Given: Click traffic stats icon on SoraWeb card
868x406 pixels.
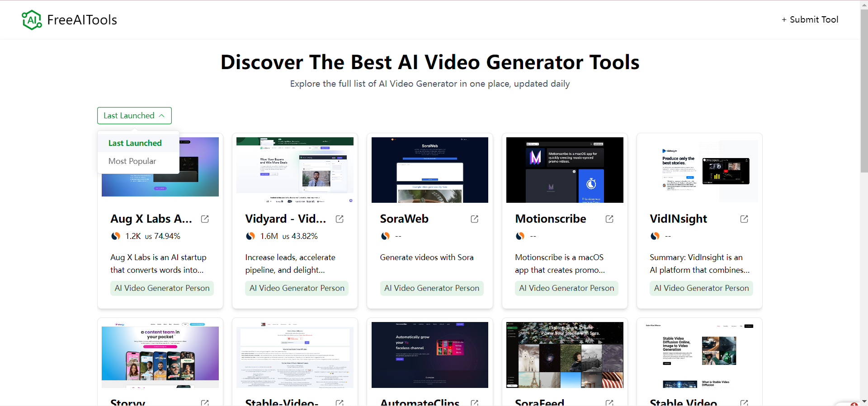Looking at the screenshot, I should click(x=385, y=236).
